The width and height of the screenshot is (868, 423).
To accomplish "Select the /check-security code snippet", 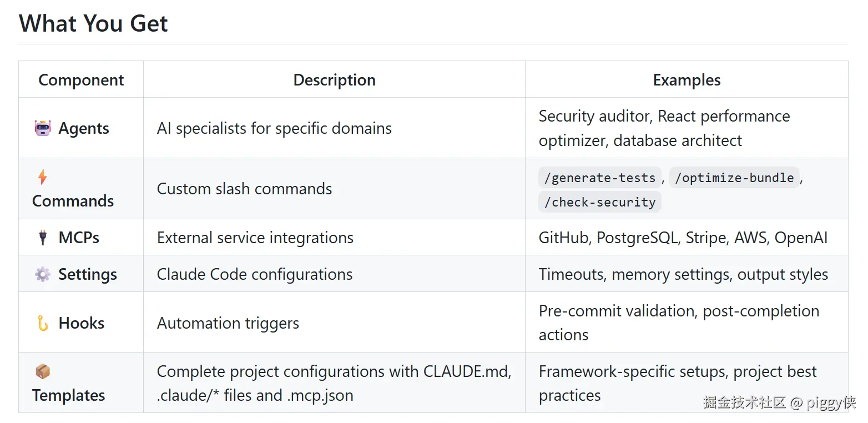I will [600, 202].
